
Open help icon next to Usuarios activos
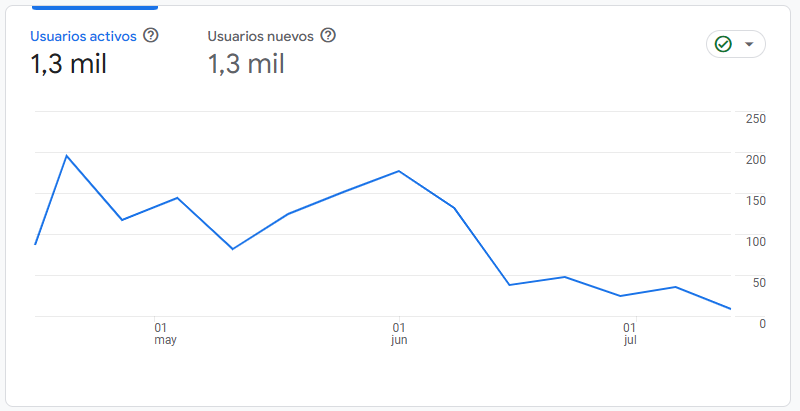point(151,36)
